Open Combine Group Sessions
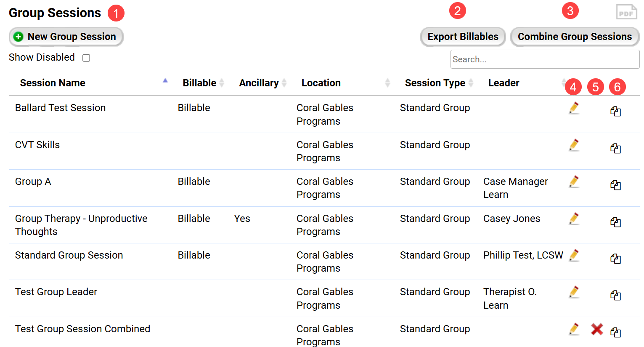The image size is (644, 347). click(574, 37)
